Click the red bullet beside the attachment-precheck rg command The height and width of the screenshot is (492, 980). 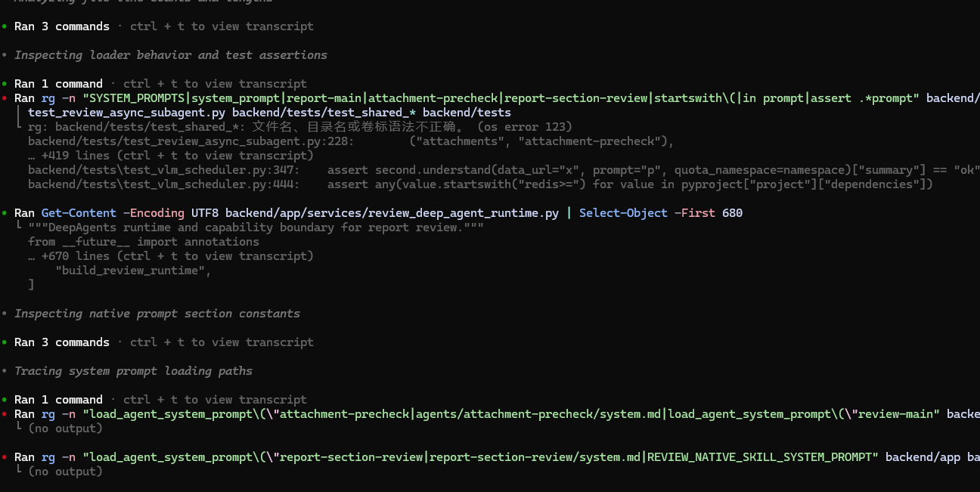pyautogui.click(x=5, y=414)
